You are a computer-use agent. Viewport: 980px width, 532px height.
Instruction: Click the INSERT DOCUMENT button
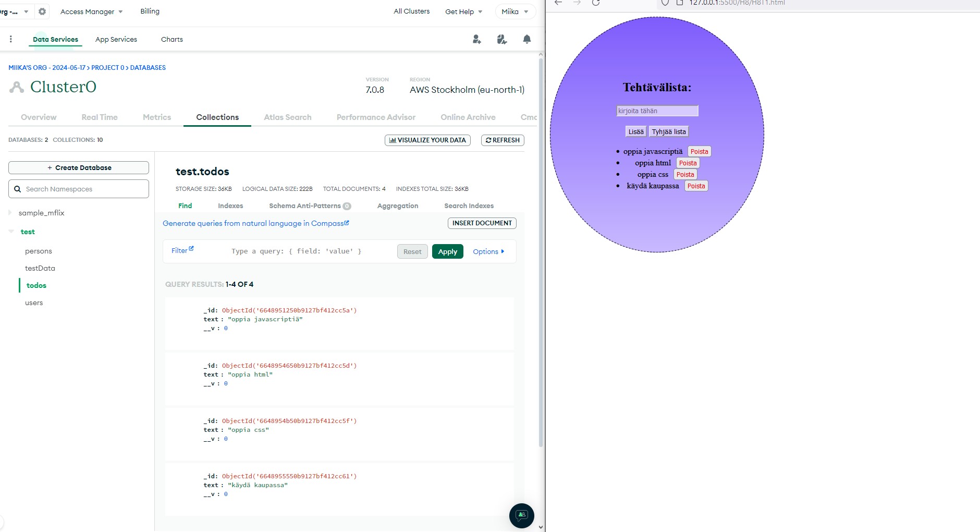pyautogui.click(x=482, y=223)
